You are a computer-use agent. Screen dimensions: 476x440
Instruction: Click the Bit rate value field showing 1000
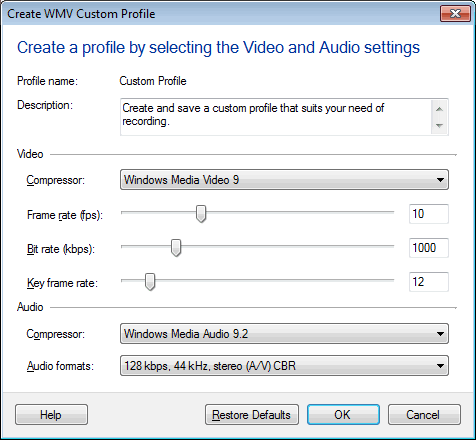[429, 248]
